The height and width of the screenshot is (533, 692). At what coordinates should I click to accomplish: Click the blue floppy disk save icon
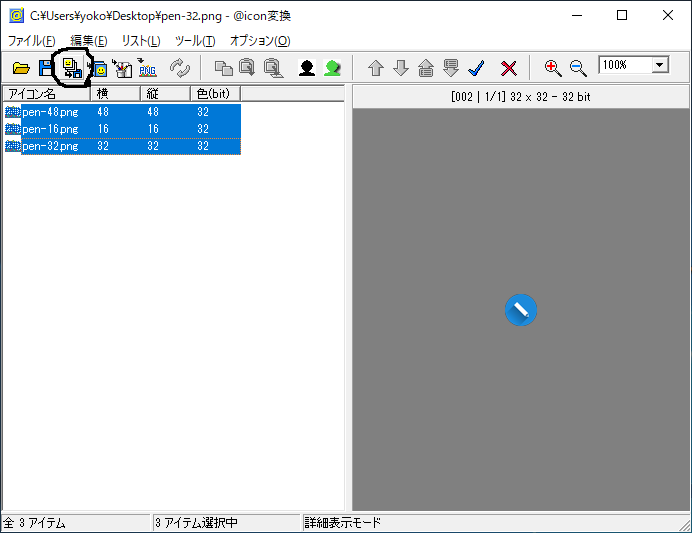tap(45, 68)
